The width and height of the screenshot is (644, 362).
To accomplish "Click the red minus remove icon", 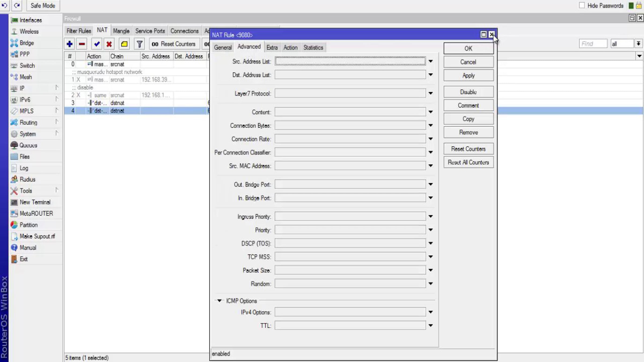I will pos(82,44).
